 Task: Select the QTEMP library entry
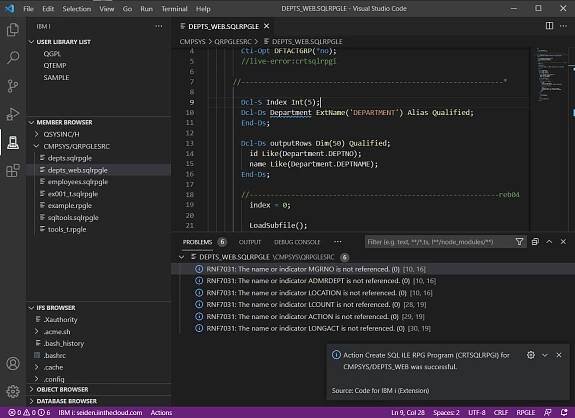tap(55, 65)
